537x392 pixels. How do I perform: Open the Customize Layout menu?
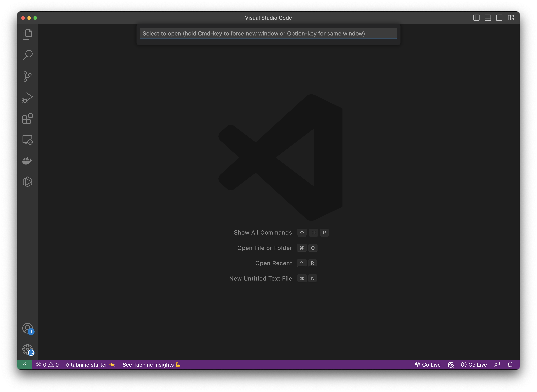511,18
